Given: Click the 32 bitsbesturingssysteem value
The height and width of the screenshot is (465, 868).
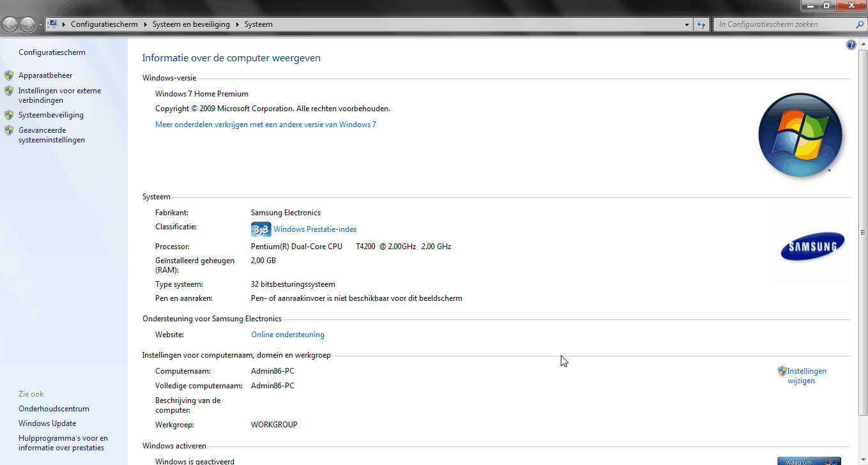Looking at the screenshot, I should [293, 284].
